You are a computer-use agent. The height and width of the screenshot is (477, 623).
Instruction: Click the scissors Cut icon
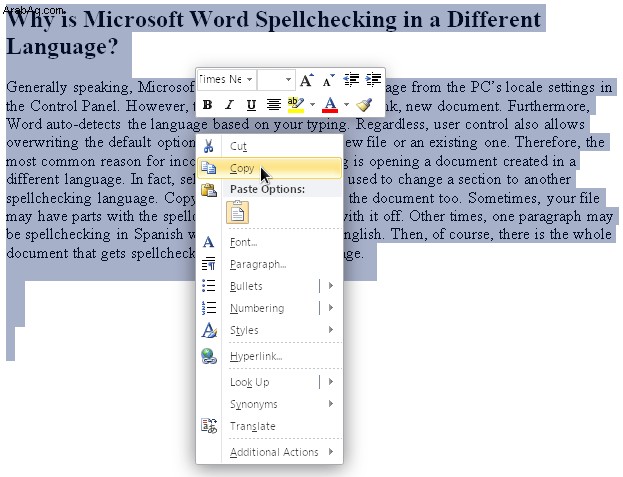point(209,146)
